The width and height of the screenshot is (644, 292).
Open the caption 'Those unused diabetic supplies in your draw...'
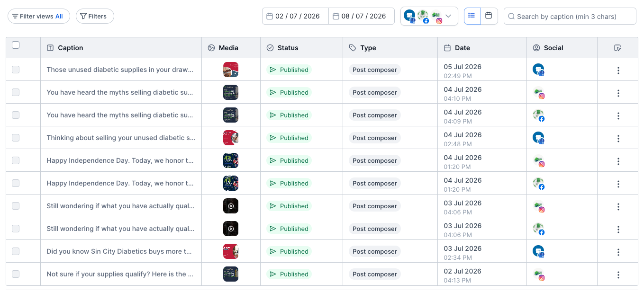pos(120,70)
